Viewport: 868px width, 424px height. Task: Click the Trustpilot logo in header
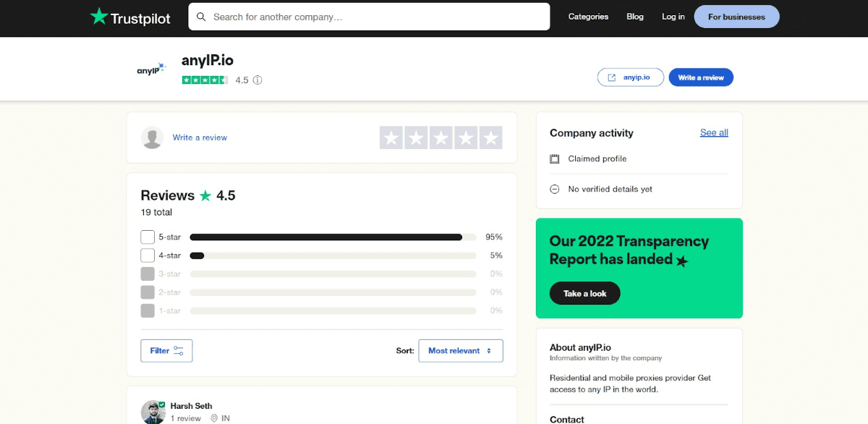[130, 17]
